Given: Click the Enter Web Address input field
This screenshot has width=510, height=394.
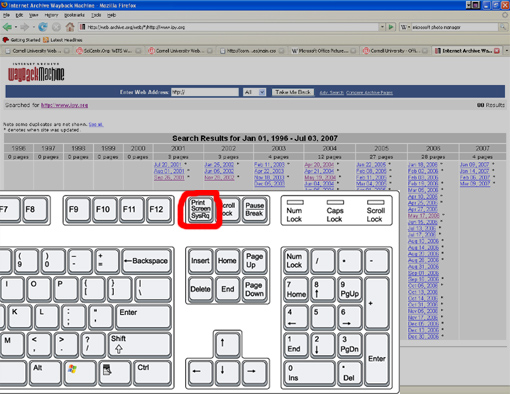Looking at the screenshot, I should tap(205, 92).
